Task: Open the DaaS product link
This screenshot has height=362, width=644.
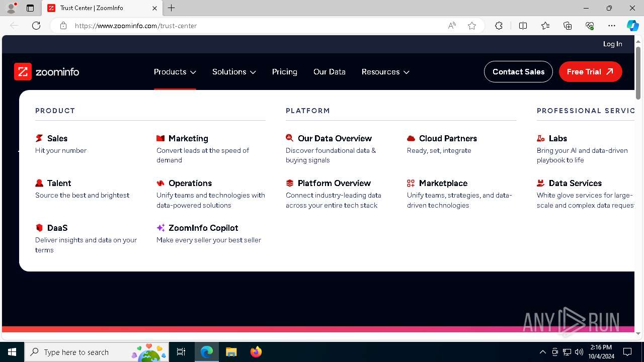Action: tap(57, 228)
